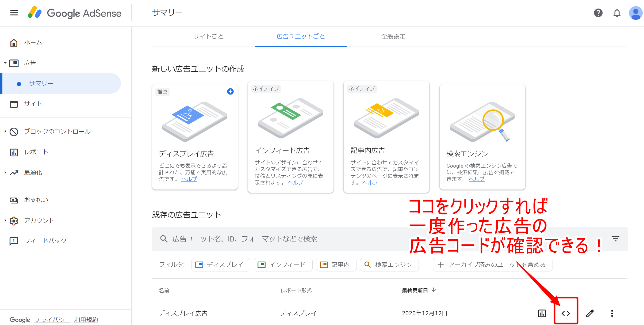Edit the ディスプレイ広告 ad unit with pencil

coord(590,313)
